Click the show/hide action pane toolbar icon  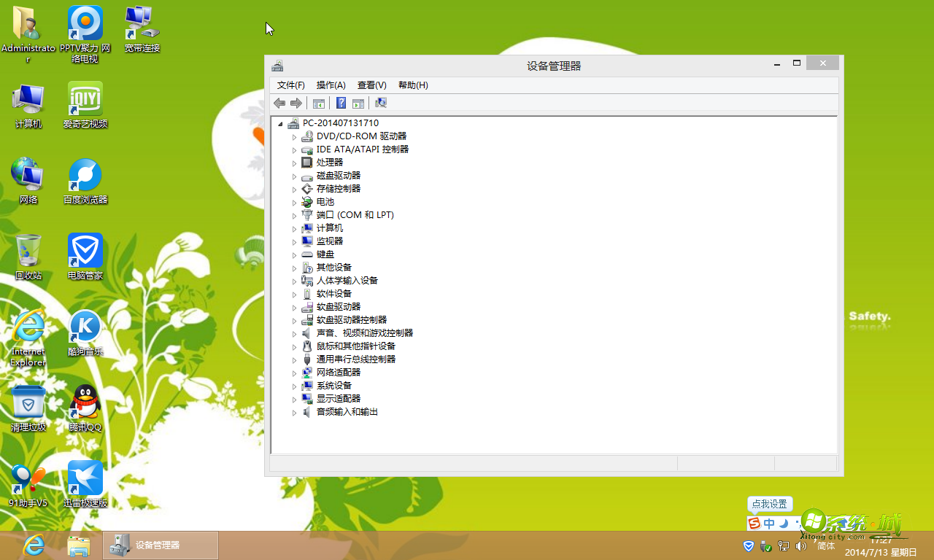point(358,104)
